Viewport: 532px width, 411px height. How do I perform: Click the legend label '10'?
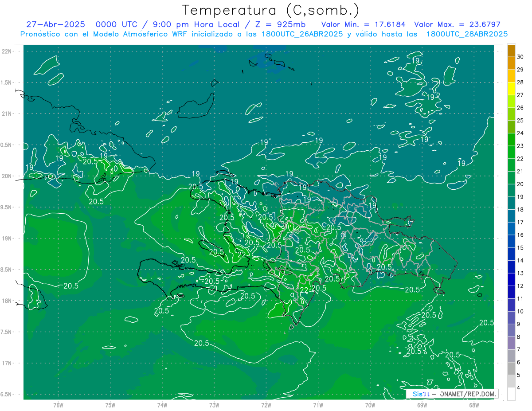tap(520, 311)
